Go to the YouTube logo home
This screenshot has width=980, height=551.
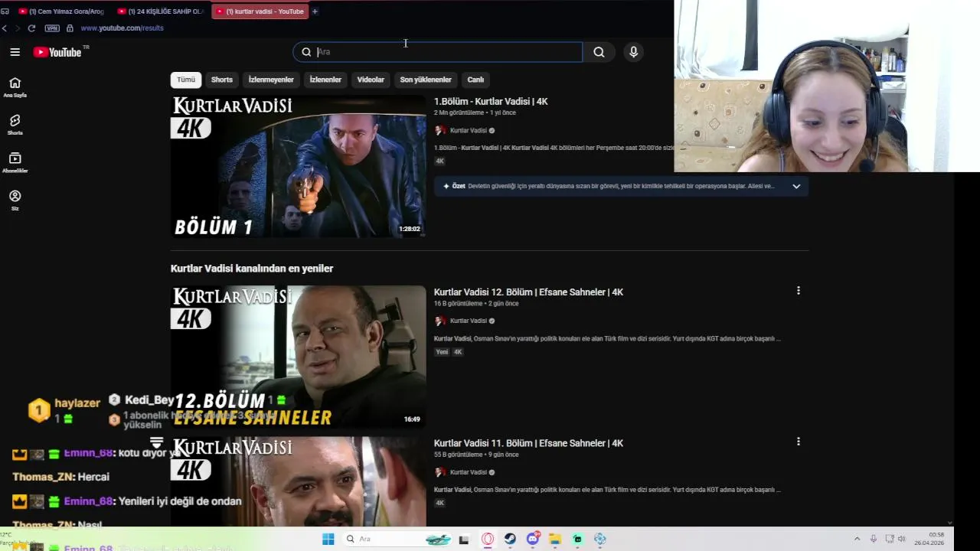pos(57,52)
